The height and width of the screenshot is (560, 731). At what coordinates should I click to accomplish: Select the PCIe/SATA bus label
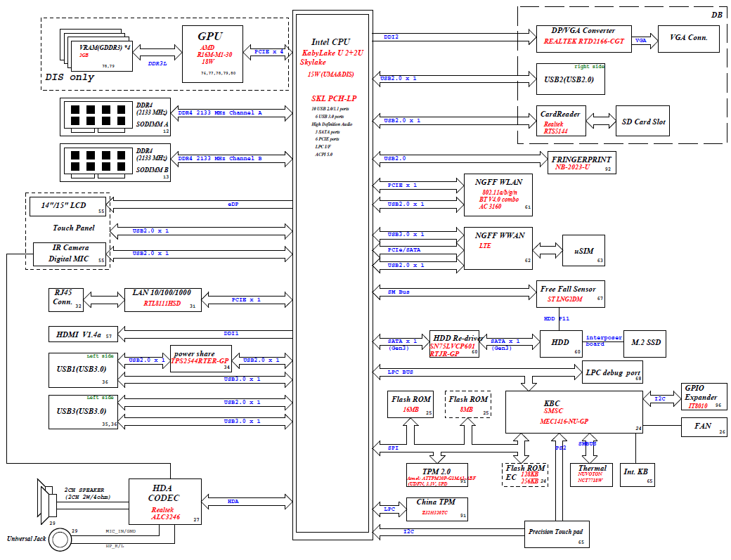click(404, 250)
